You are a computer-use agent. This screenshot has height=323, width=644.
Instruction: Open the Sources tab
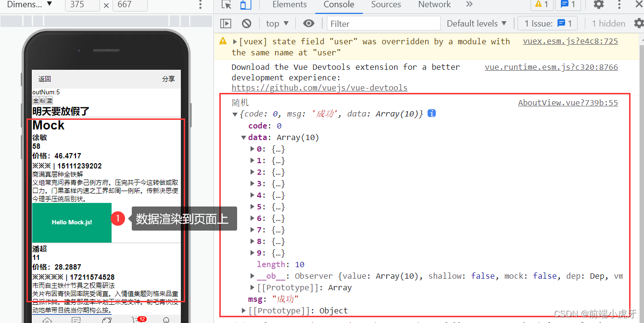(x=386, y=5)
